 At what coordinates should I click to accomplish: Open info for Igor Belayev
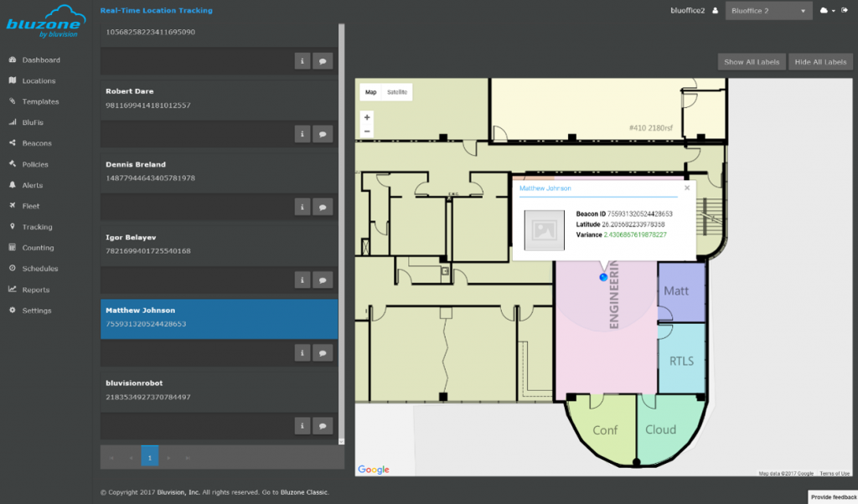302,280
